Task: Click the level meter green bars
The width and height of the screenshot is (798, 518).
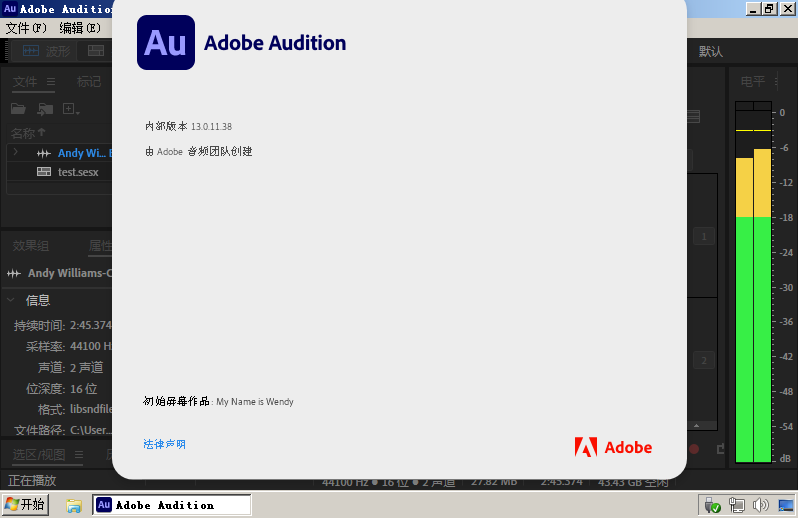Action: click(753, 339)
